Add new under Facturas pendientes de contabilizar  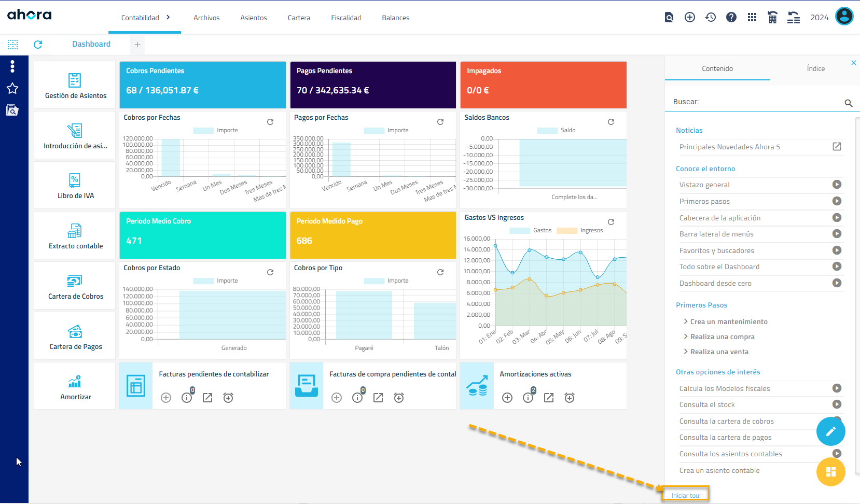pos(166,398)
